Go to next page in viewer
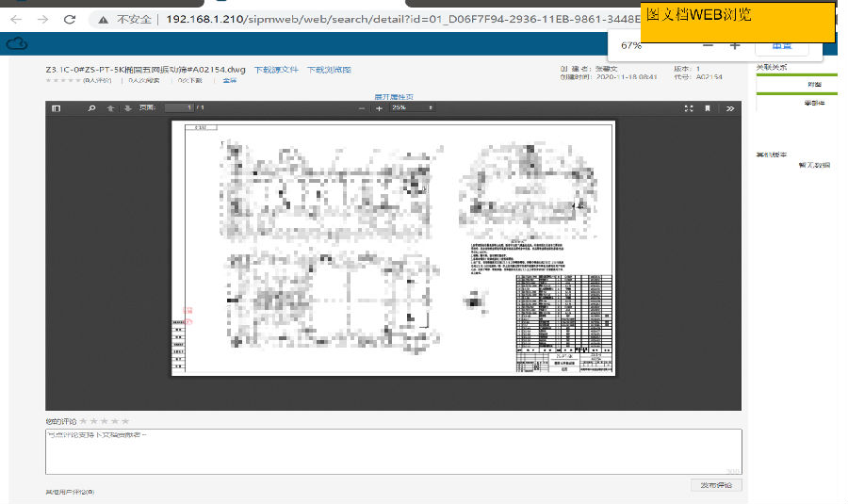This screenshot has width=848, height=504. click(127, 108)
